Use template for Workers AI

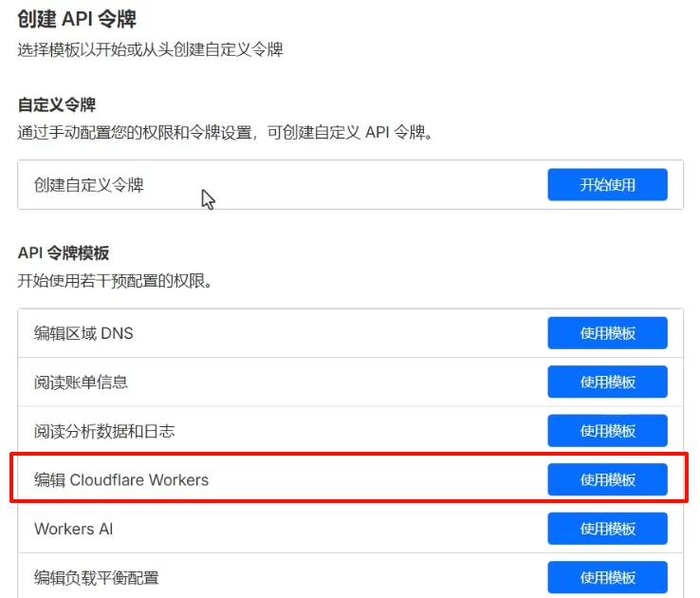coord(607,529)
